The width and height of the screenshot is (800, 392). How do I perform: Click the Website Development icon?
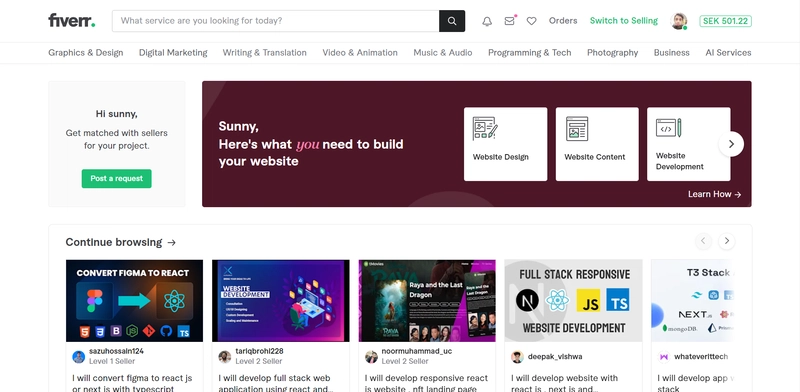(x=668, y=128)
